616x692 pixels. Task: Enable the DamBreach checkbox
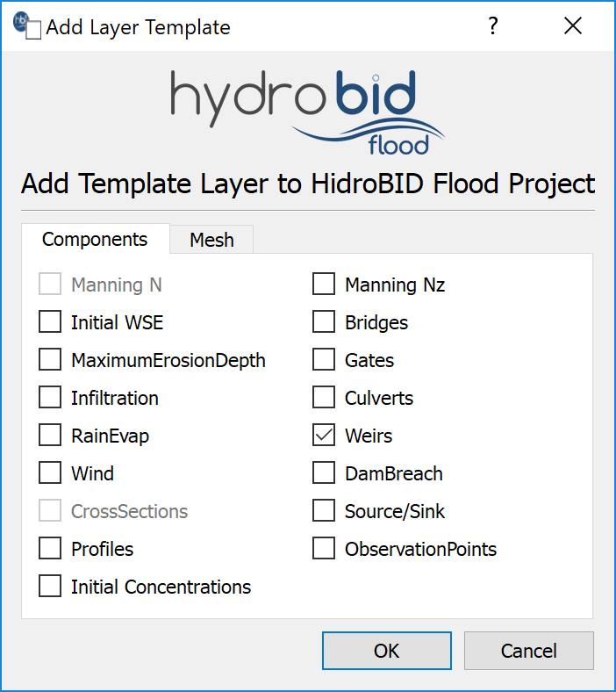point(324,473)
